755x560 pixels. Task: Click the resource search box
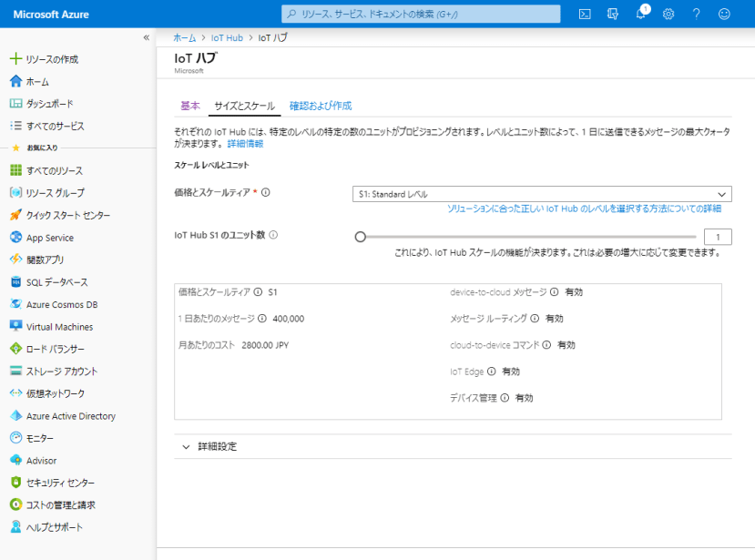point(421,14)
